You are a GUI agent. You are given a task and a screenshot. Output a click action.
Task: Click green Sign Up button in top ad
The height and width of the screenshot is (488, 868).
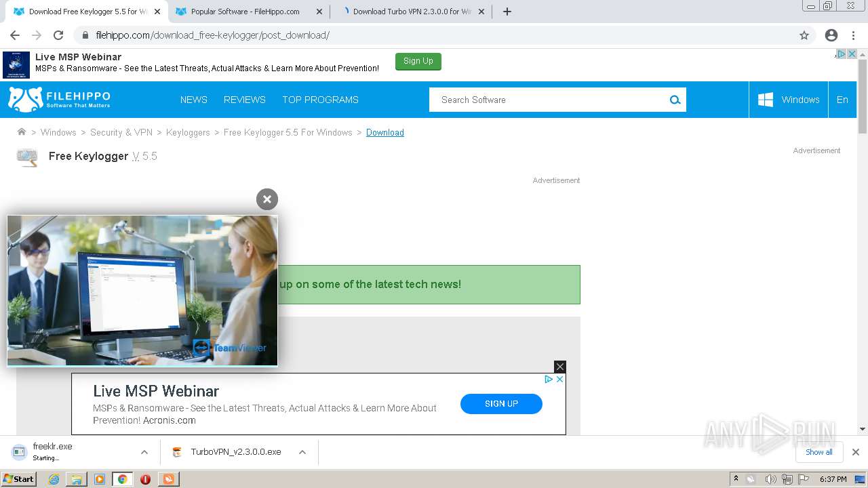[x=418, y=62]
